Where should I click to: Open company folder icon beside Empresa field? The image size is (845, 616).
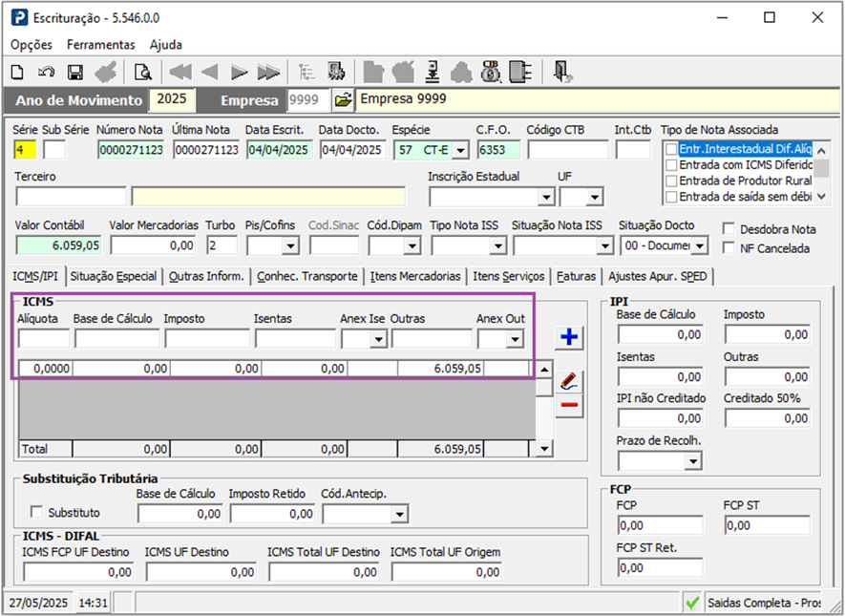tap(342, 100)
